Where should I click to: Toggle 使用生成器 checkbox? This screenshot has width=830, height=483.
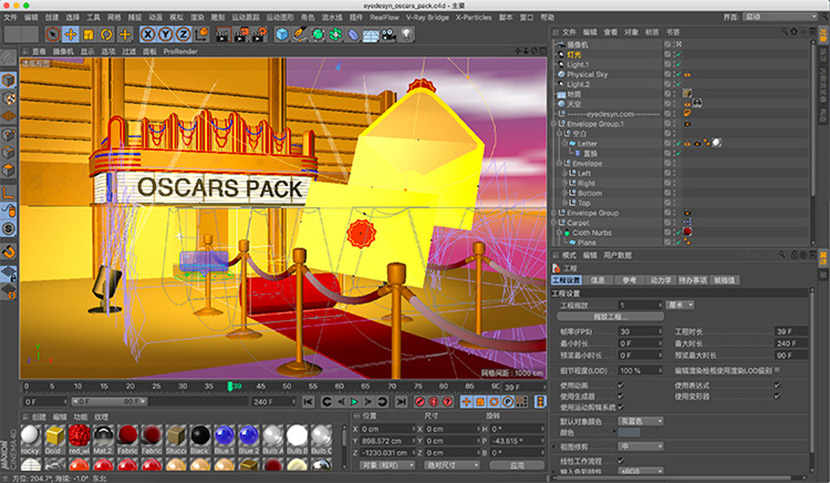pos(620,396)
